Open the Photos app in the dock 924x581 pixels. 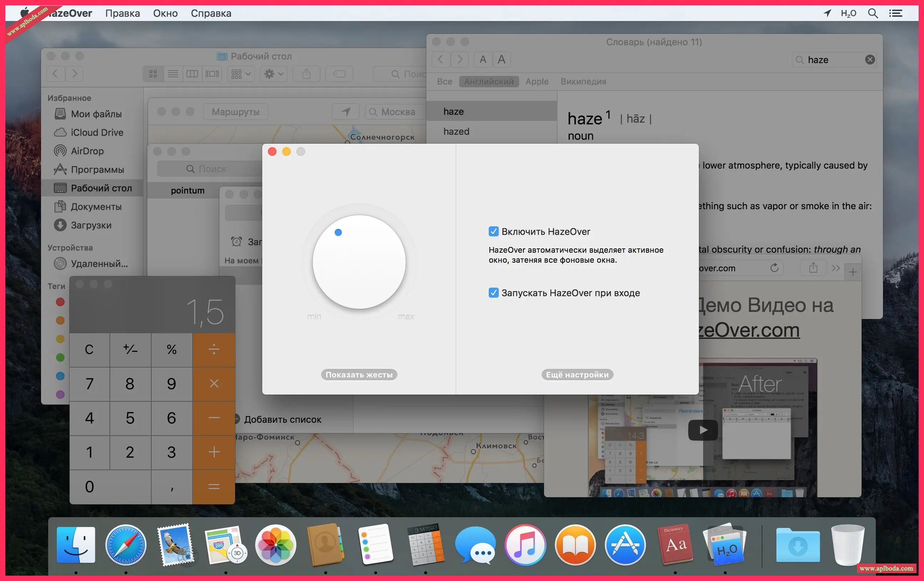click(x=275, y=545)
